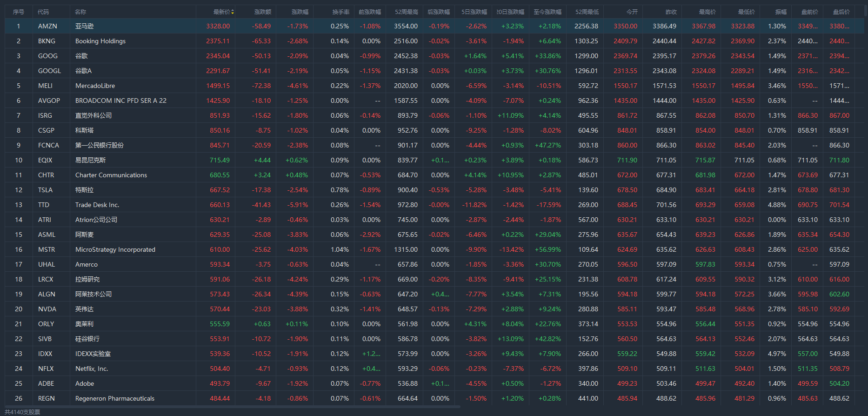Open the MercadoLibre row name

pos(95,86)
